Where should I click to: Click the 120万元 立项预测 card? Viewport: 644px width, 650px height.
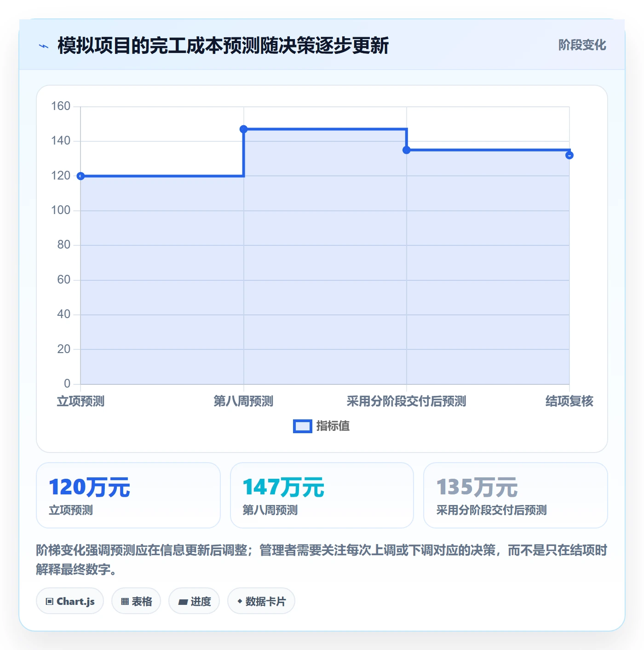click(128, 495)
